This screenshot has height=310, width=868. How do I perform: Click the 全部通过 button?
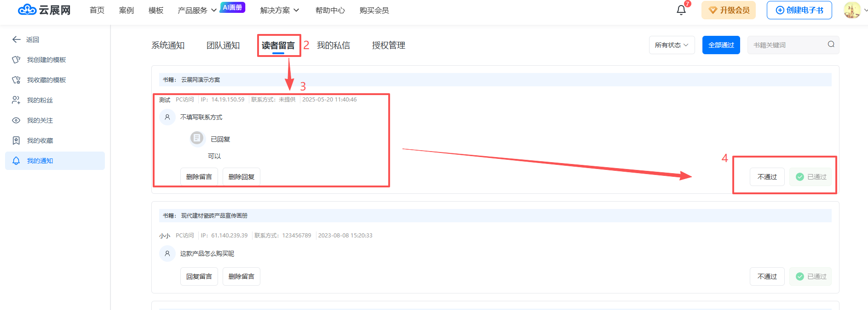pyautogui.click(x=721, y=45)
